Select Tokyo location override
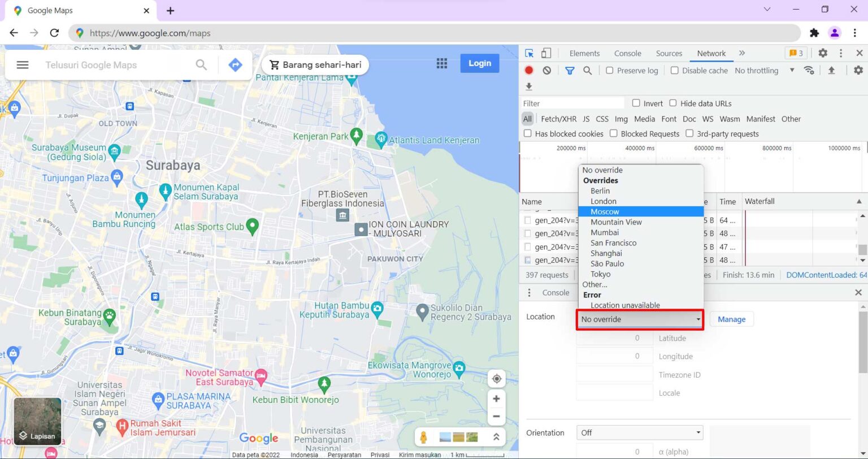 tap(641, 274)
